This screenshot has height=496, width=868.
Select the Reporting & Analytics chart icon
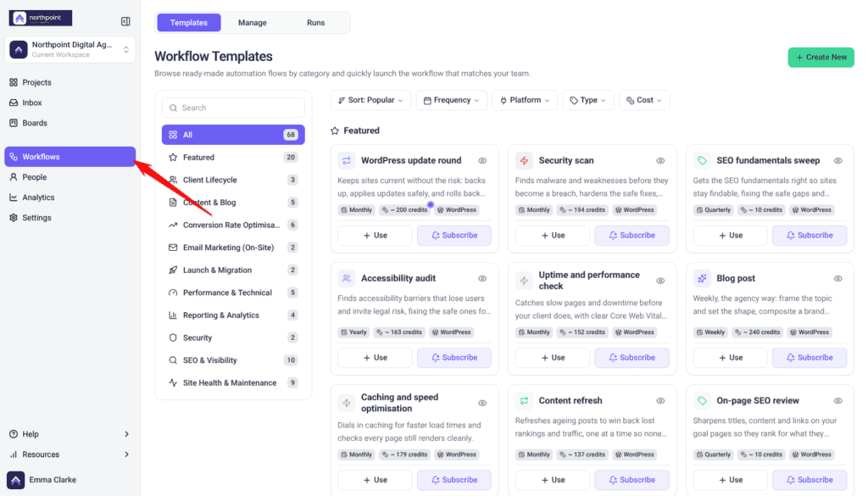(173, 315)
